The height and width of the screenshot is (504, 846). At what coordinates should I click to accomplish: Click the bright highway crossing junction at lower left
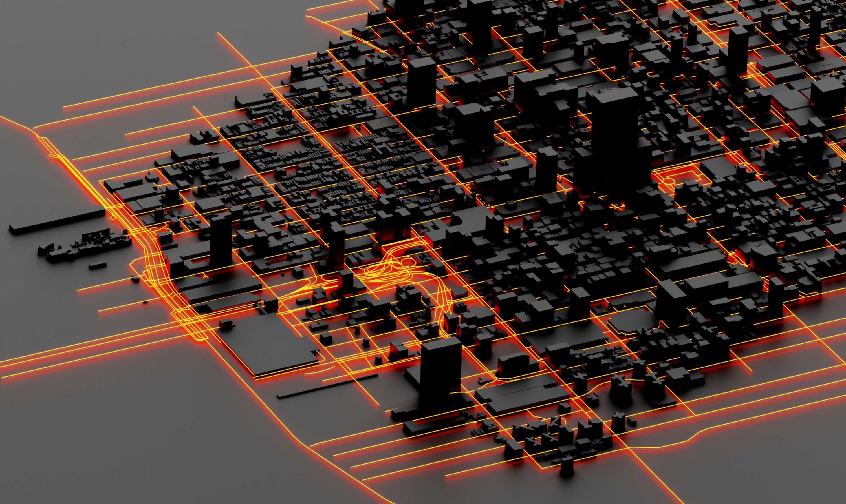click(190, 323)
